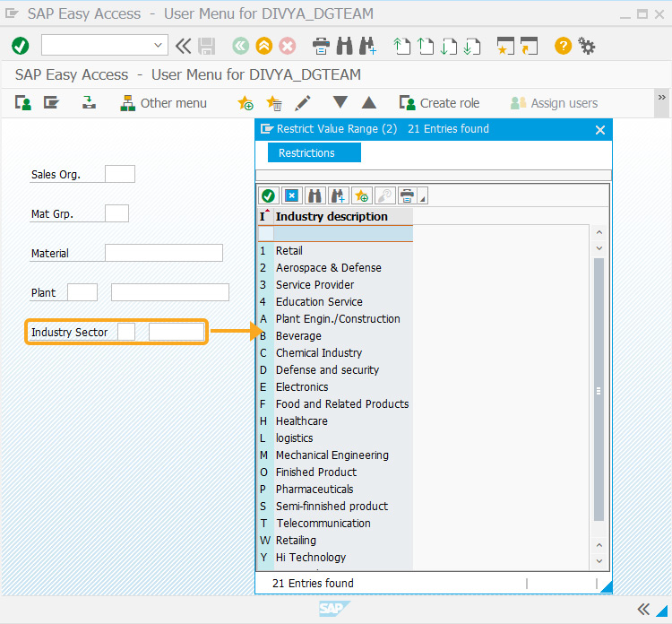
Task: Click Add to Favorites star icon
Action: pyautogui.click(x=246, y=103)
